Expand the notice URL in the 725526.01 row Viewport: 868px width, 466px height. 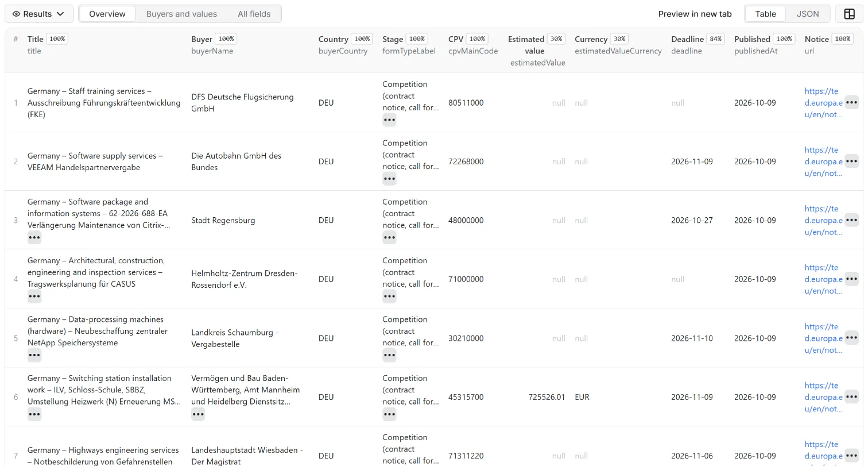coord(851,397)
